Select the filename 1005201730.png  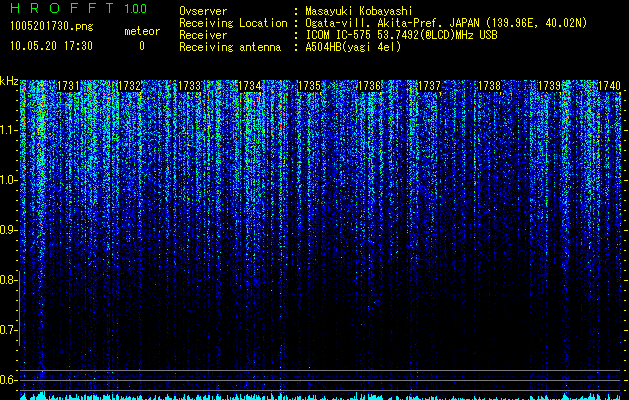(52, 27)
